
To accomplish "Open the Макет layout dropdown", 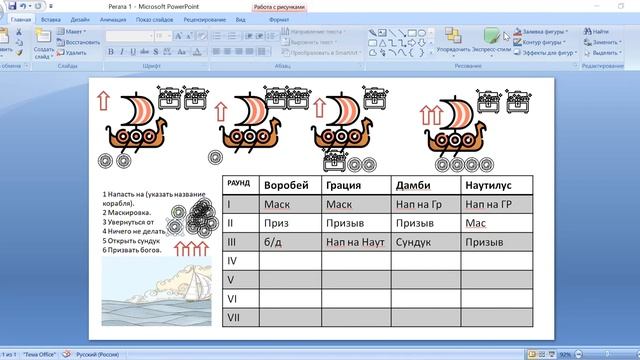I will 72,31.
